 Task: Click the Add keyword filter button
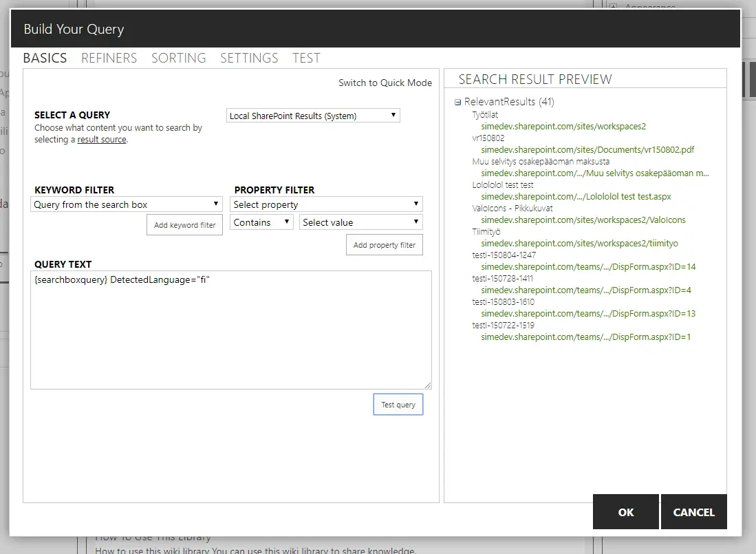184,225
